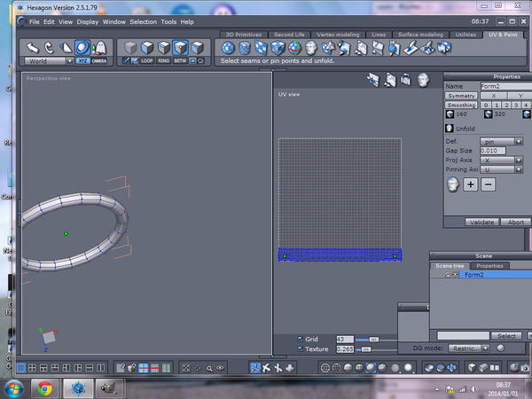Click the highlighted auto selection cube icon
Viewport: 532px width, 399px height.
pyautogui.click(x=180, y=48)
